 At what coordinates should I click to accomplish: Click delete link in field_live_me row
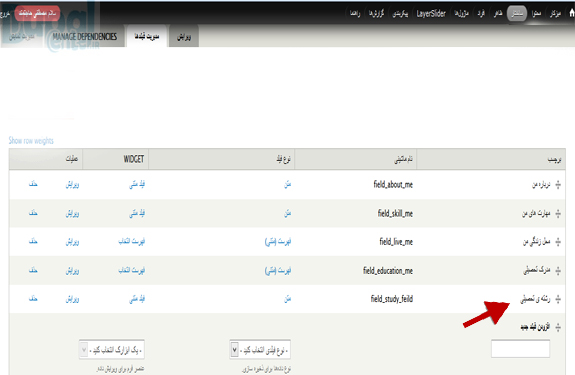point(33,241)
